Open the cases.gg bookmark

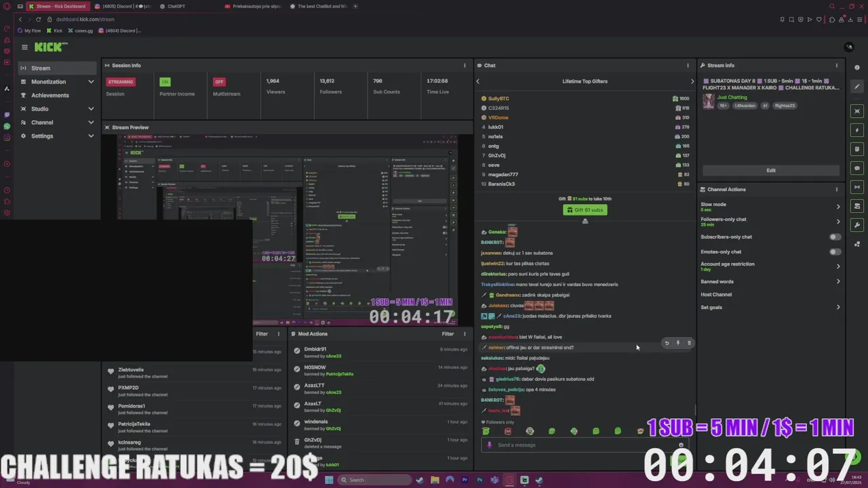coord(81,30)
